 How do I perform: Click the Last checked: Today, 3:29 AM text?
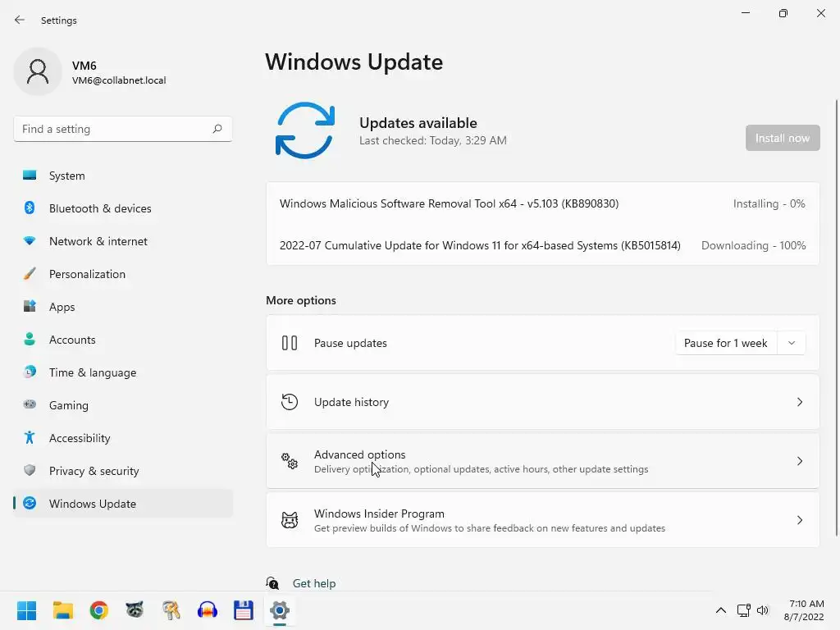[x=433, y=140]
